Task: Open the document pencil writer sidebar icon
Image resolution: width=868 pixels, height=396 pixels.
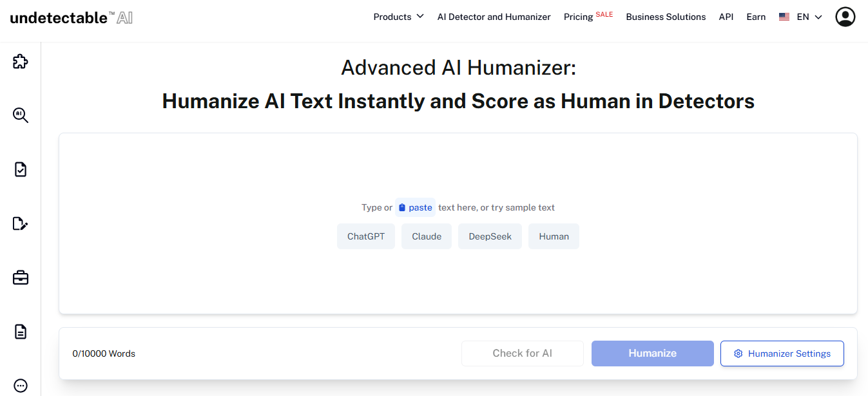Action: (x=21, y=223)
